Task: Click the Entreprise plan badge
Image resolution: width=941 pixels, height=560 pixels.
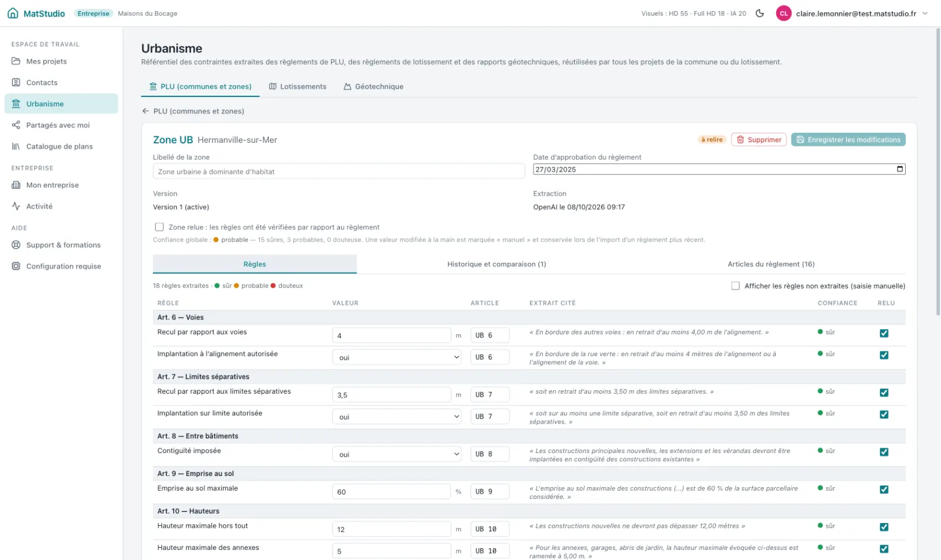Action: [x=94, y=14]
